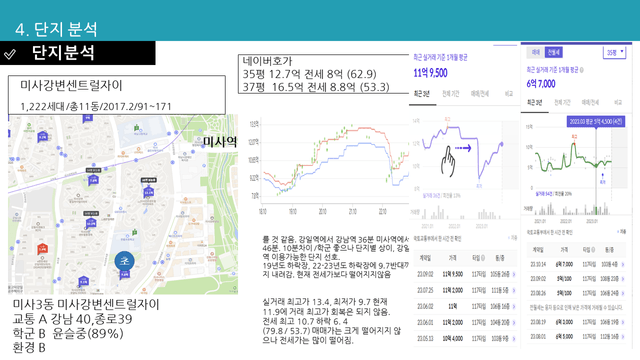640x360 pixels.
Task: Select 최근 3년 tab in jeonse panel
Action: coord(534,103)
